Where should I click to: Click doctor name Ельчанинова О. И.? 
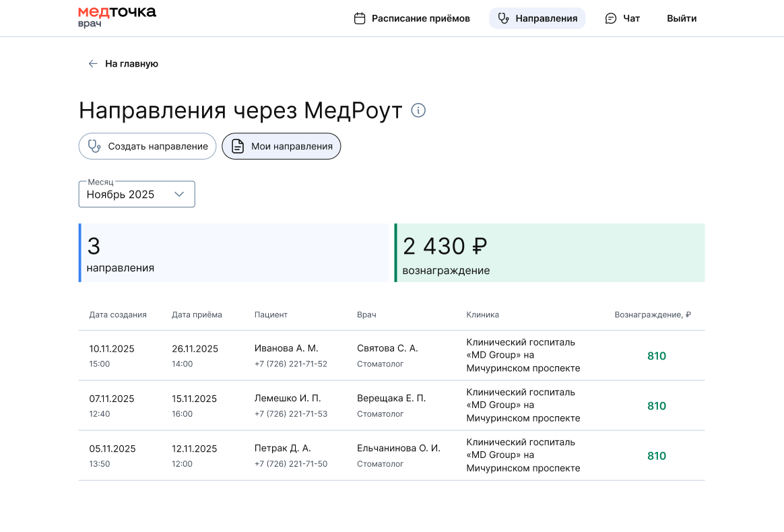[398, 448]
